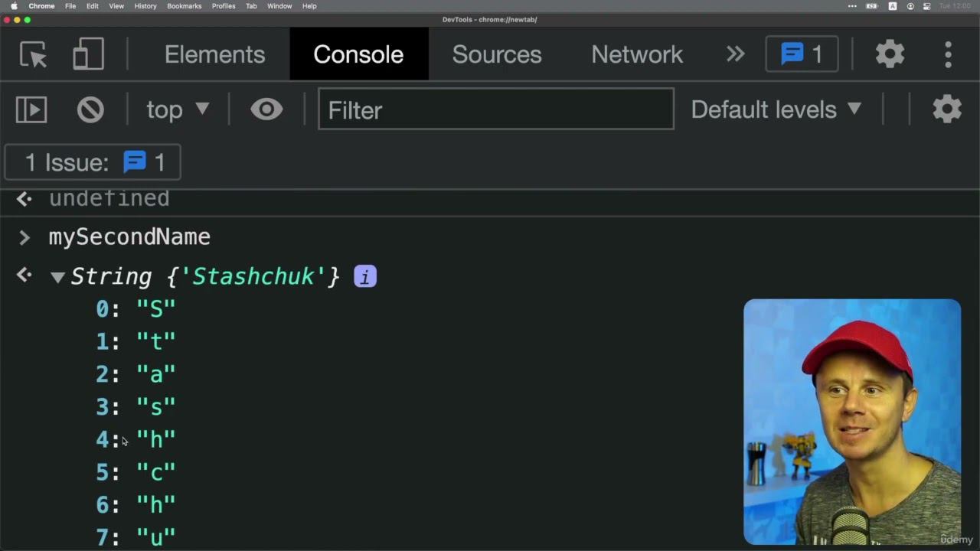
Task: Open the three-dot DevTools customize menu
Action: coord(948,54)
